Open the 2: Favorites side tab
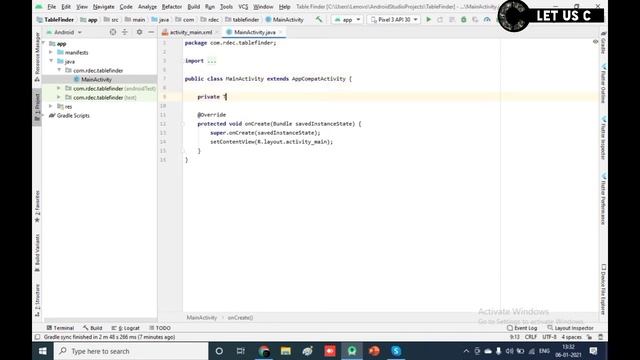Image resolution: width=640 pixels, height=360 pixels. [x=37, y=207]
